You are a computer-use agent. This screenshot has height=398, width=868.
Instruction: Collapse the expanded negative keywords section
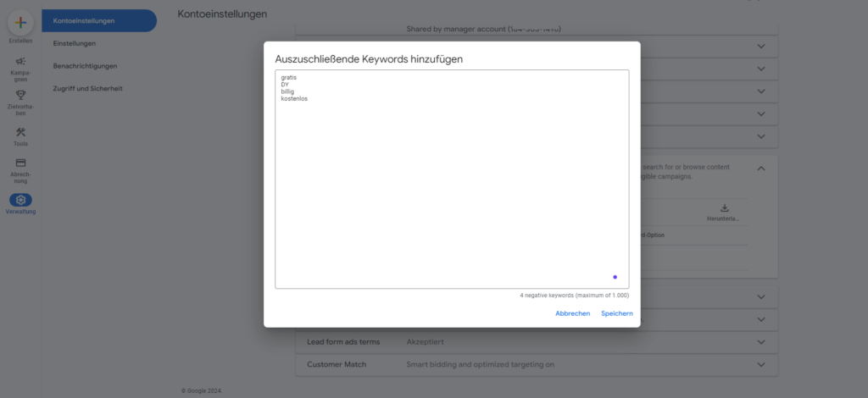(x=761, y=168)
